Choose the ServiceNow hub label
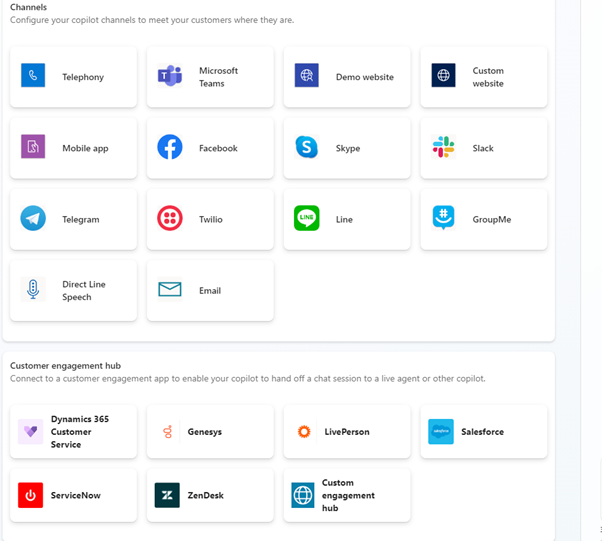Image resolution: width=602 pixels, height=541 pixels. [76, 495]
